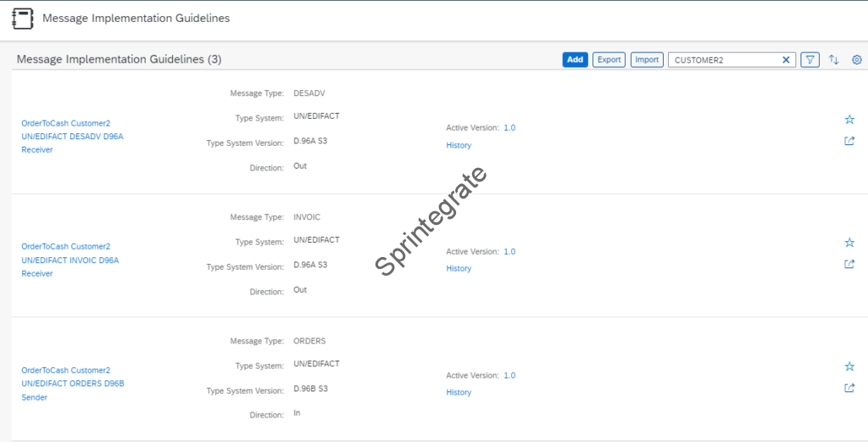Mark ORDERS guideline as favorite star
This screenshot has width=868, height=442.
(849, 366)
